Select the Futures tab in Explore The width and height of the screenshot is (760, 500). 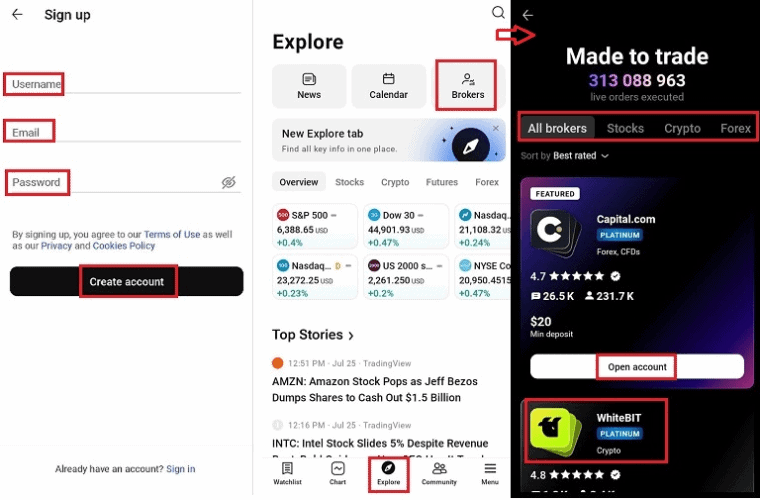pyautogui.click(x=441, y=183)
